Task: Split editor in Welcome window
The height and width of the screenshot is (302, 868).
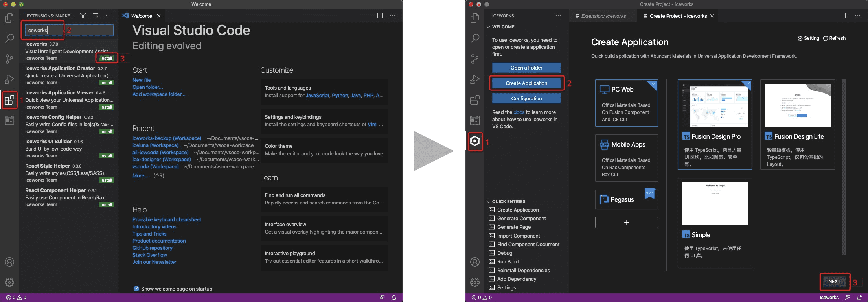Action: 380,16
